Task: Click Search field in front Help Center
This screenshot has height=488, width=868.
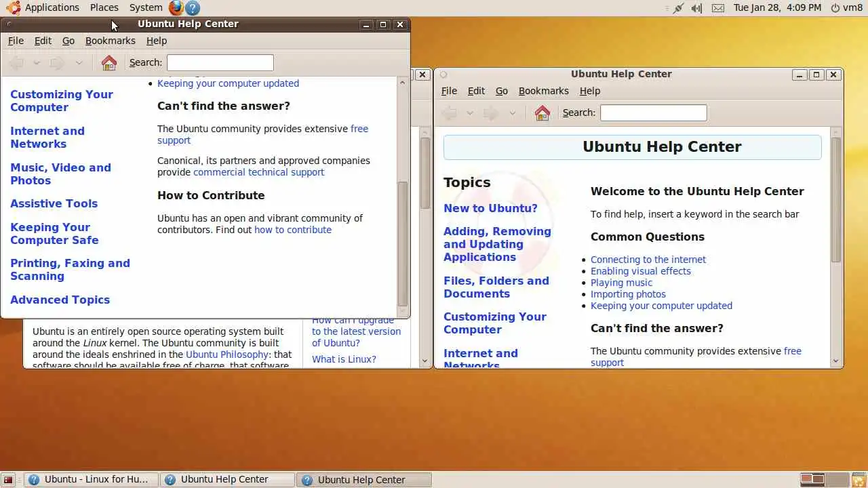Action: point(220,63)
